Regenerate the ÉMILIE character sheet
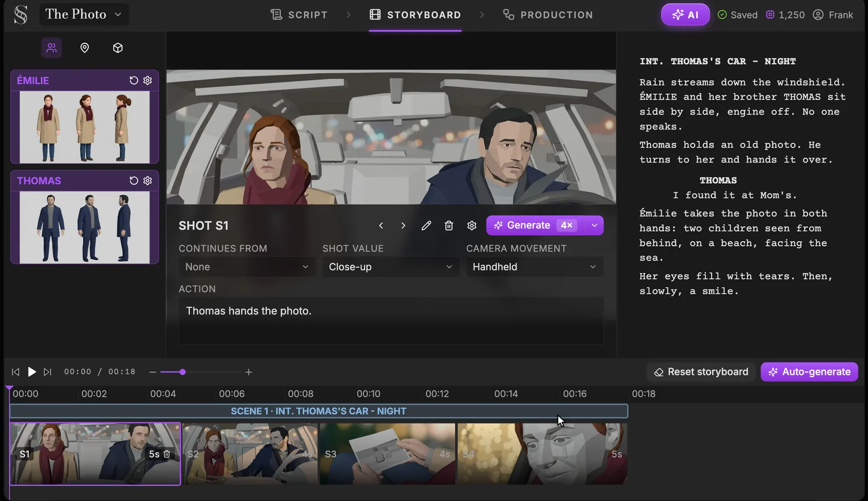This screenshot has width=868, height=501. tap(133, 80)
